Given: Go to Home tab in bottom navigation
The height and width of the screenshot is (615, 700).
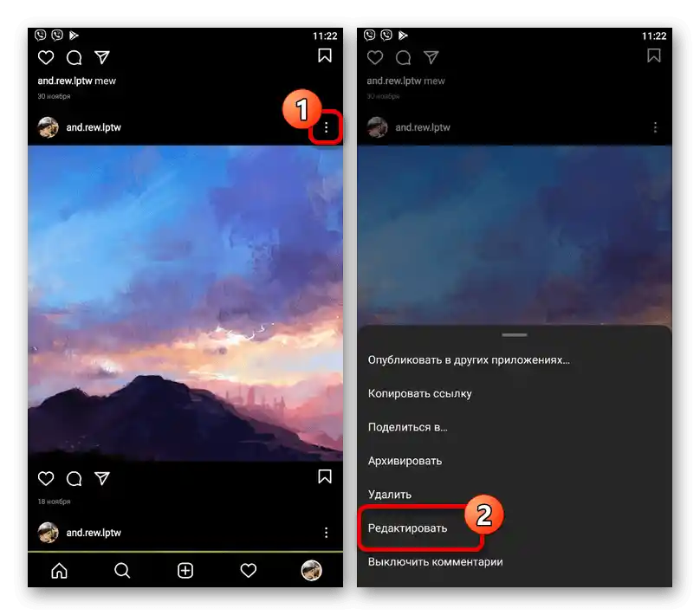Looking at the screenshot, I should pos(60,570).
